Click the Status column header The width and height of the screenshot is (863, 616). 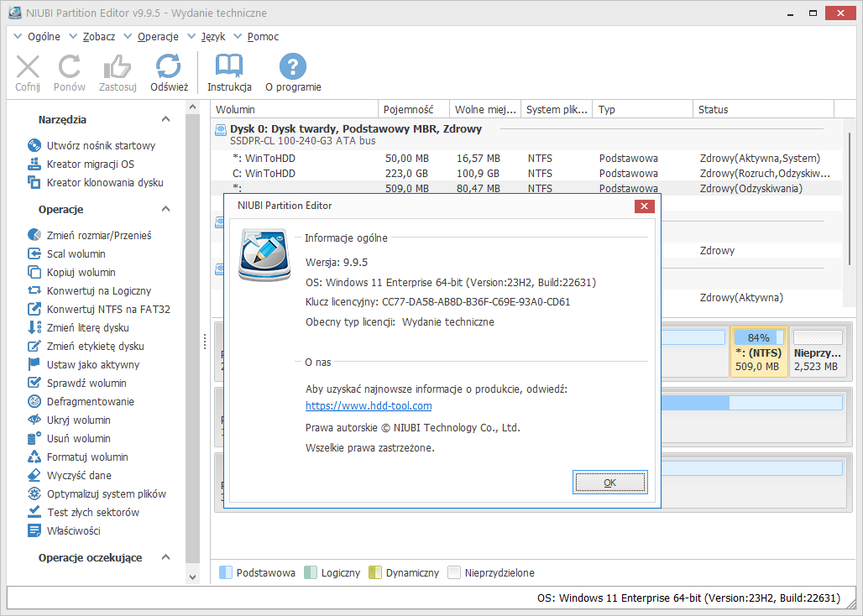point(763,109)
